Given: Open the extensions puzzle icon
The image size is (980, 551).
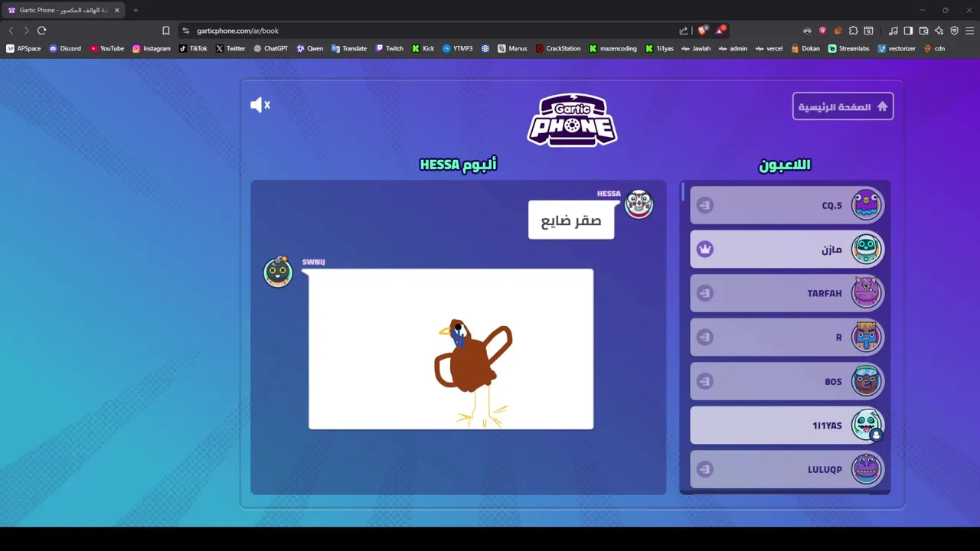Looking at the screenshot, I should (x=853, y=31).
